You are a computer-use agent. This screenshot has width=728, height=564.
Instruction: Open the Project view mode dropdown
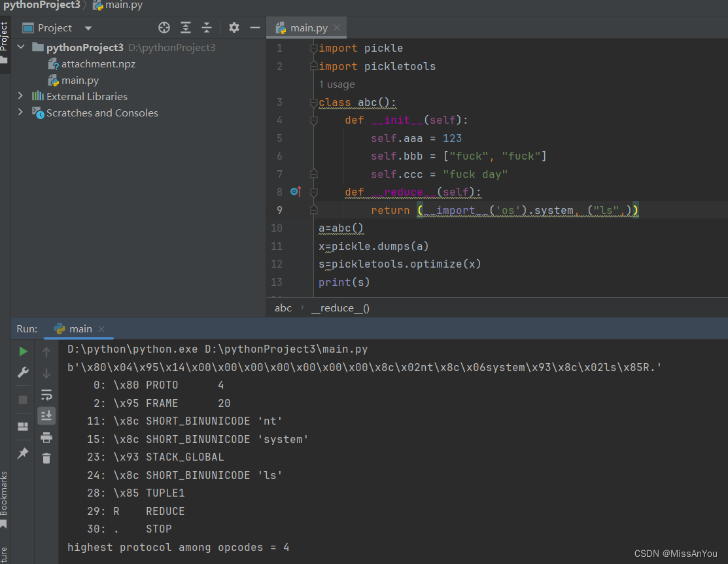[88, 27]
